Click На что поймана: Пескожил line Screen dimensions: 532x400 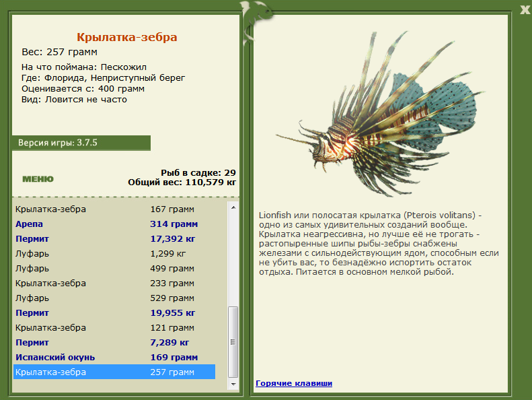pyautogui.click(x=84, y=67)
